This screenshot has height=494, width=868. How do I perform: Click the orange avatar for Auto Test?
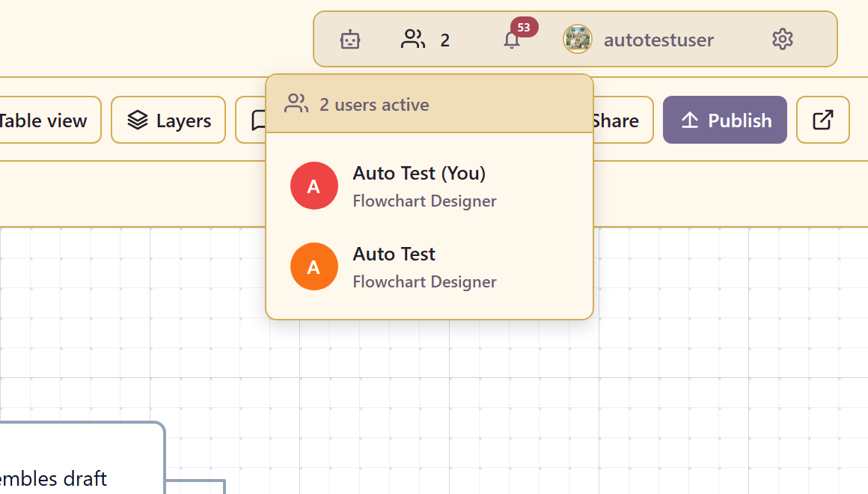(x=314, y=267)
